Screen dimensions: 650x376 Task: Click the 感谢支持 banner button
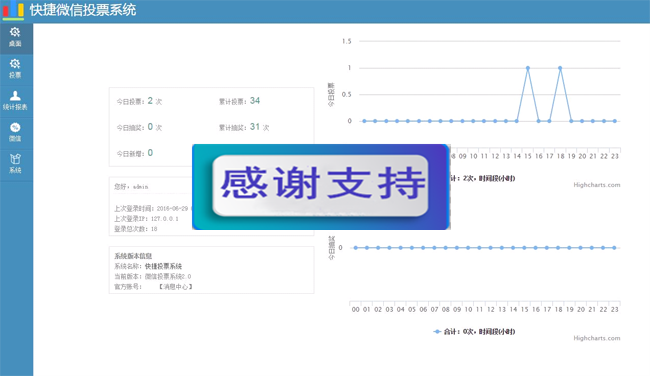pyautogui.click(x=320, y=185)
